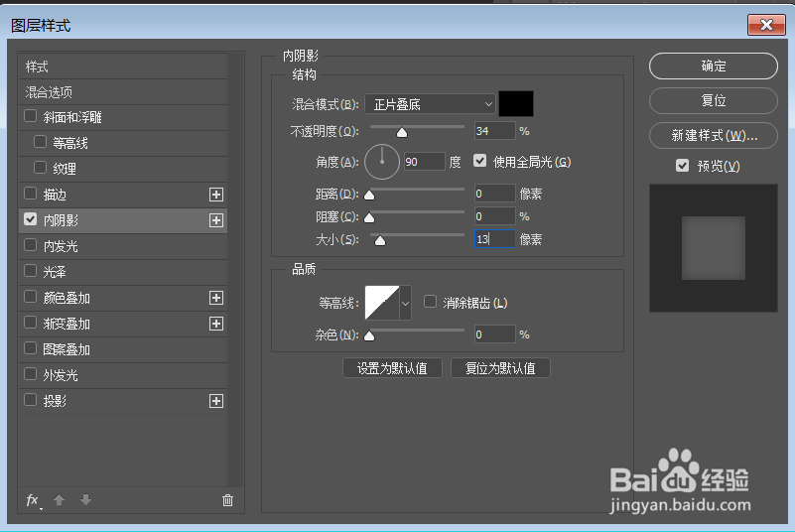Delete effect using trash can icon
The height and width of the screenshot is (532, 795).
[x=227, y=500]
